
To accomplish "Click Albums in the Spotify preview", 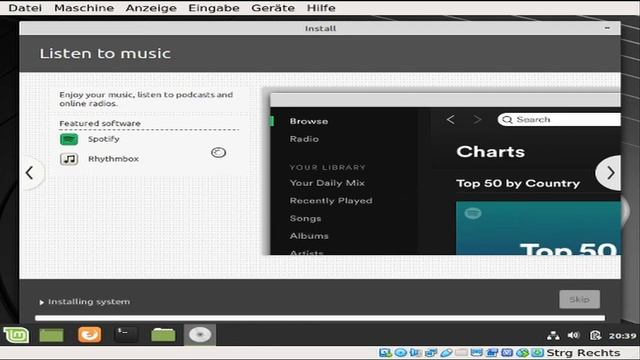I will click(x=309, y=236).
